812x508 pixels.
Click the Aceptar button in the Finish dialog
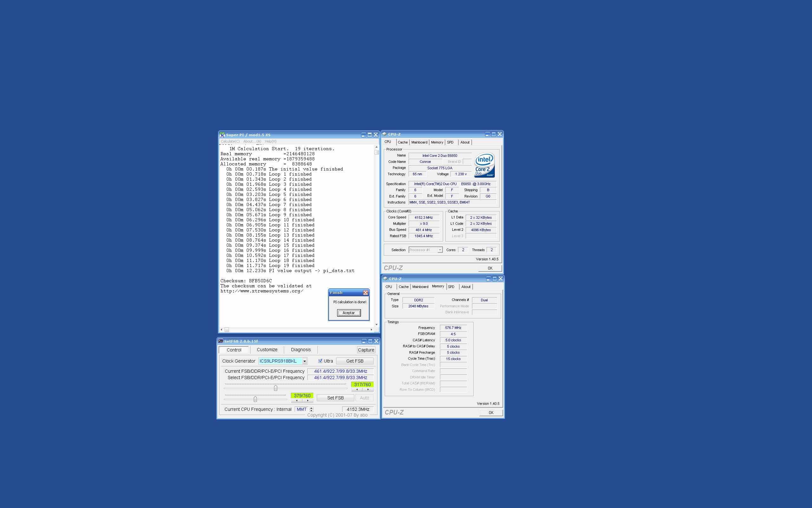(x=349, y=313)
